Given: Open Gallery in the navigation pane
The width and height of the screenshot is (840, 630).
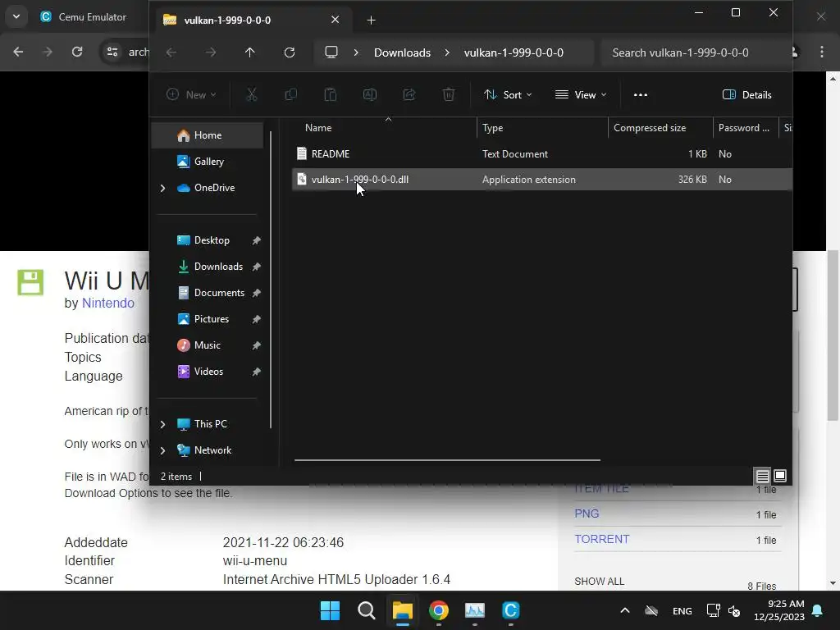Looking at the screenshot, I should pos(208,162).
